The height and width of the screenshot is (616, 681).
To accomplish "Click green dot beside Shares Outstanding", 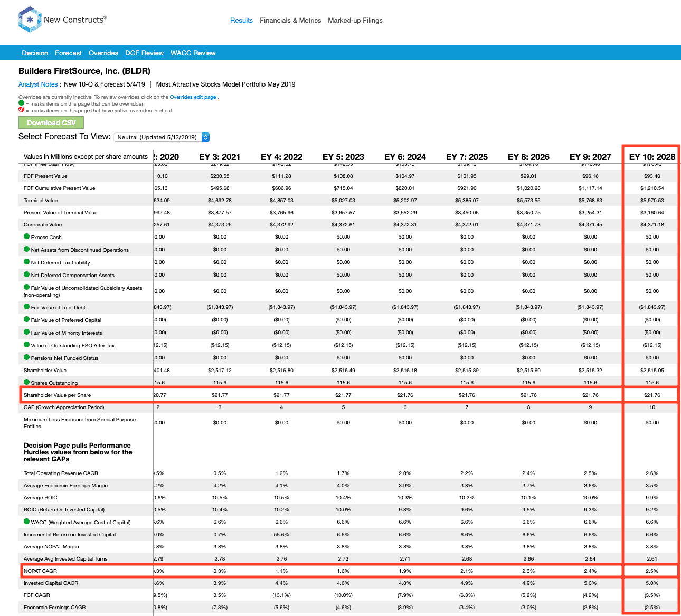I will [26, 382].
